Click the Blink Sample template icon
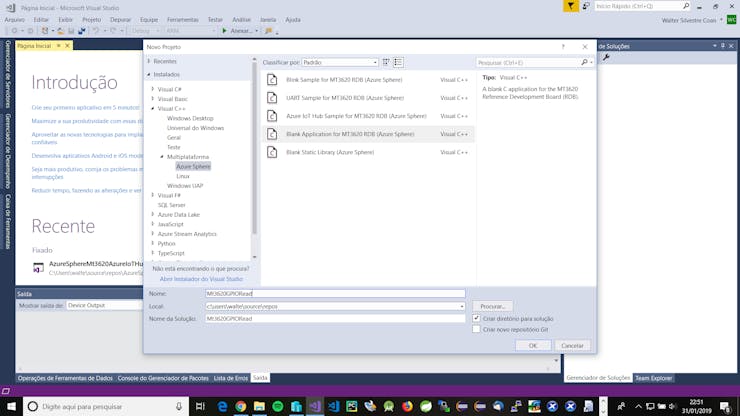 [272, 80]
